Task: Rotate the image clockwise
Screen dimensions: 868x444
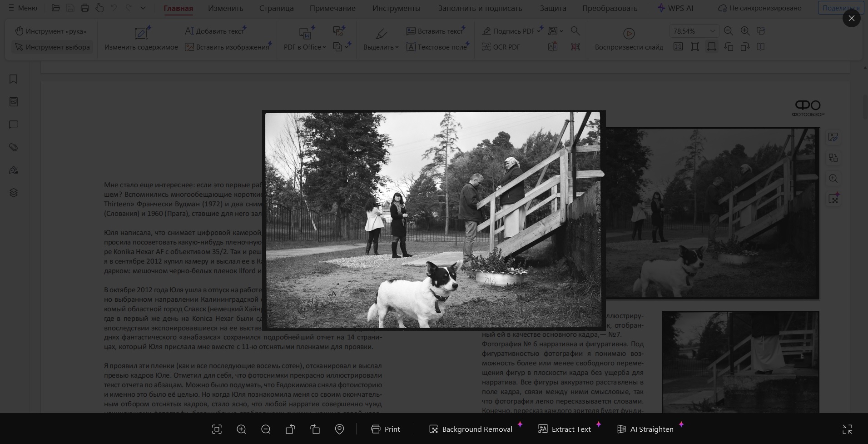Action: 315,429
